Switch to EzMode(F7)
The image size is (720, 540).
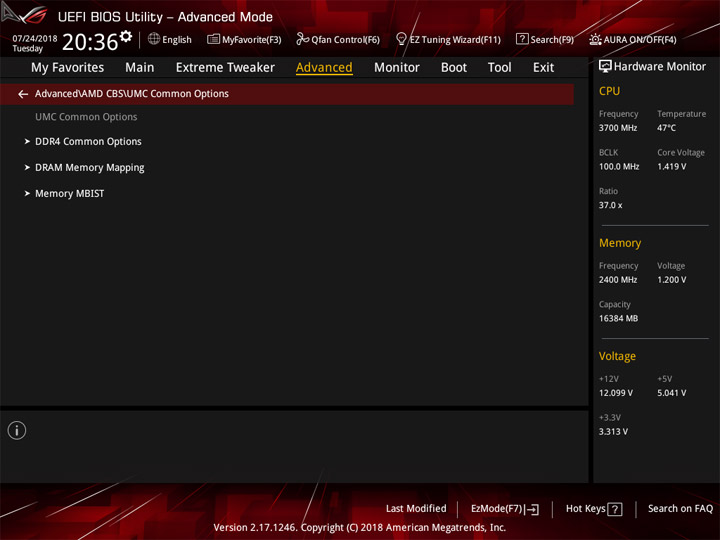tap(496, 509)
